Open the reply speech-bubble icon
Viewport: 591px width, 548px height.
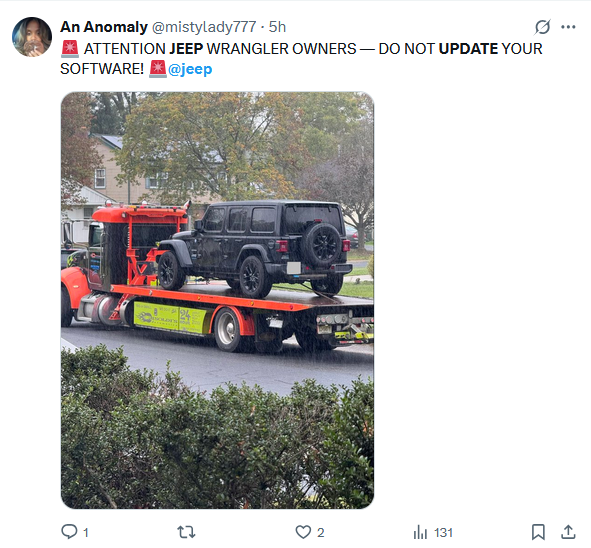69,532
